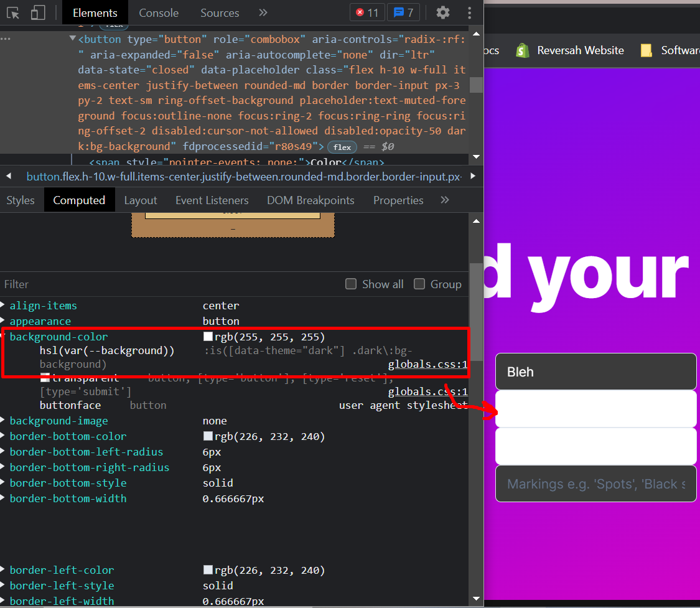This screenshot has height=608, width=700.
Task: Expand the background-image property
Action: [4, 421]
